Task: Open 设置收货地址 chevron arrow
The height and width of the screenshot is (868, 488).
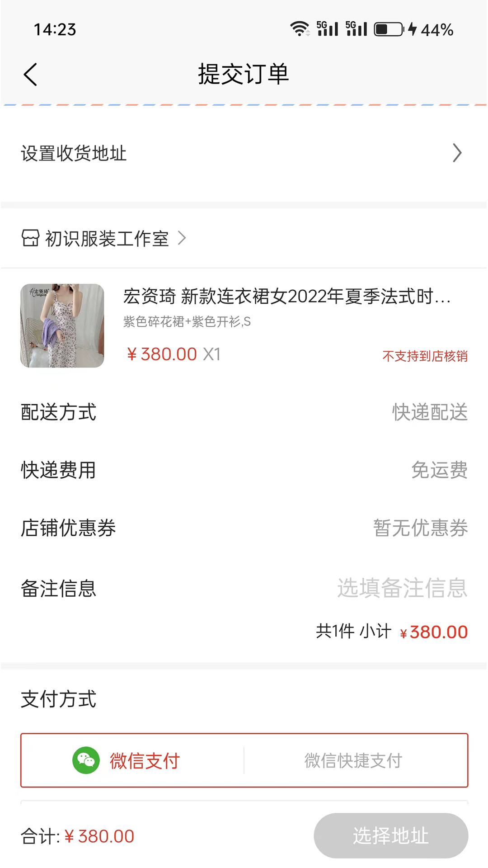Action: click(x=457, y=153)
